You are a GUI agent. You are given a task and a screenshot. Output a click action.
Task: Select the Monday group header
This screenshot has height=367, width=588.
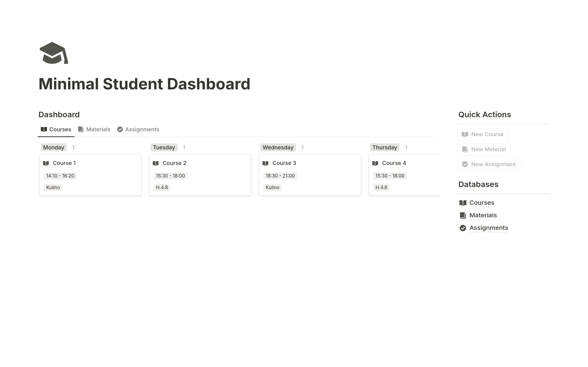(x=53, y=147)
